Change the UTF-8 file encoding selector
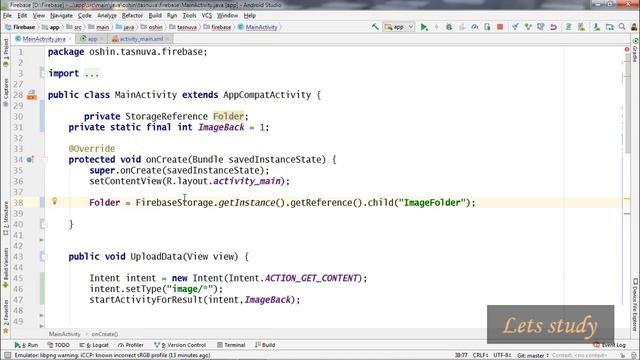 tap(502, 356)
